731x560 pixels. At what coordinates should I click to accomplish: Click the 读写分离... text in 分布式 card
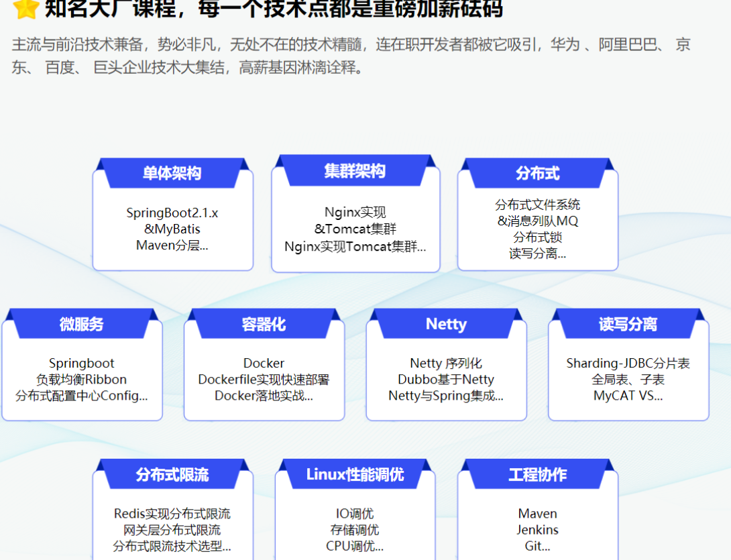[x=538, y=254]
